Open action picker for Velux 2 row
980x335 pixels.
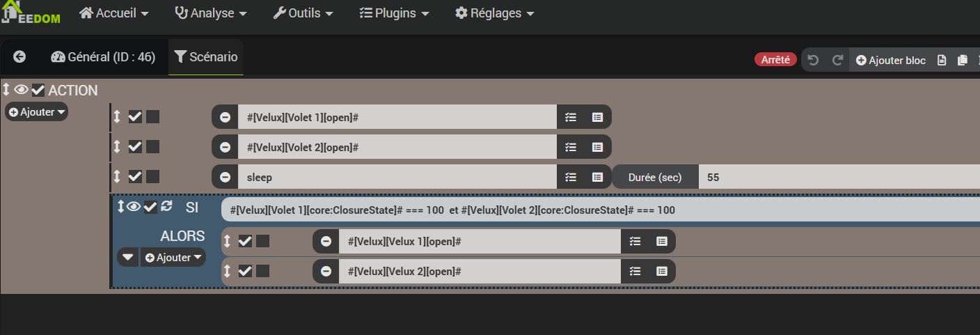[x=635, y=271]
